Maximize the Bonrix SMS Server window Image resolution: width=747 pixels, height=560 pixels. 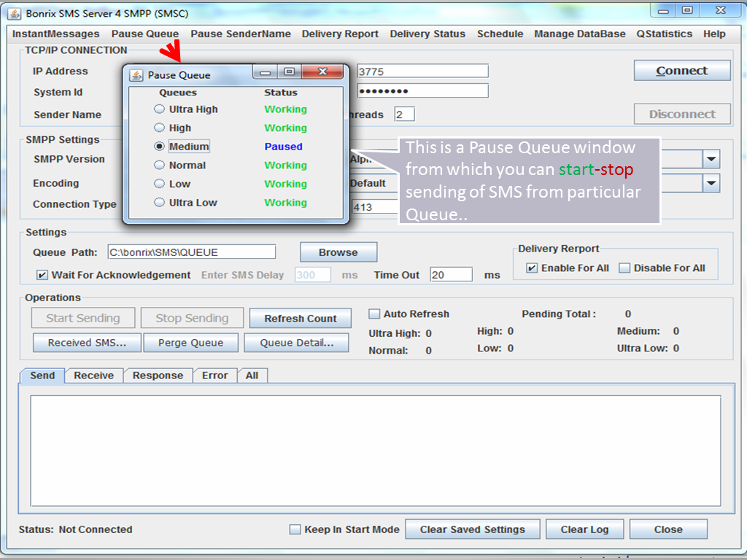point(687,10)
